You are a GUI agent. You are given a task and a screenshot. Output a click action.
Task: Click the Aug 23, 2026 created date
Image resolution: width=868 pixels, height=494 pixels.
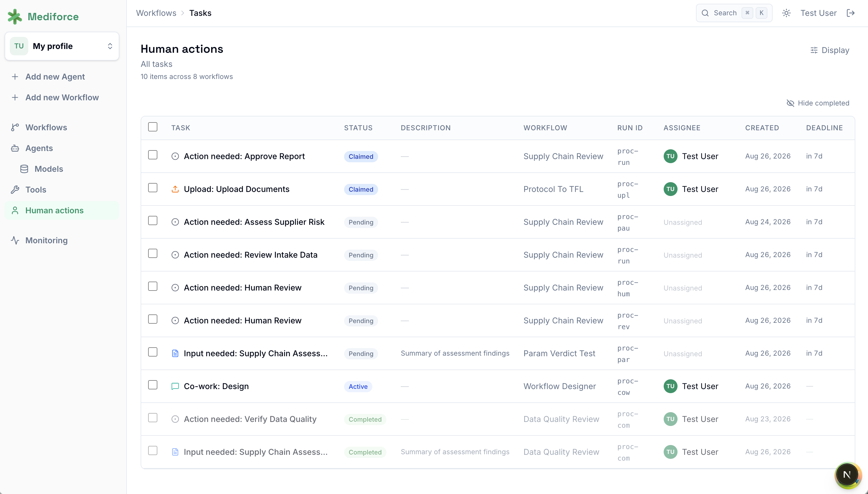tap(768, 419)
